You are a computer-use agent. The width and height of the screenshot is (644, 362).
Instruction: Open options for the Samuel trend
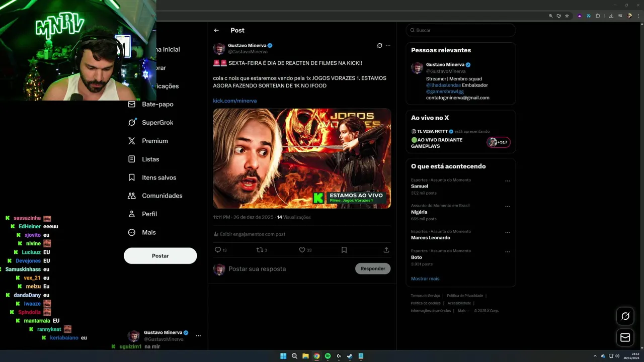(x=507, y=181)
